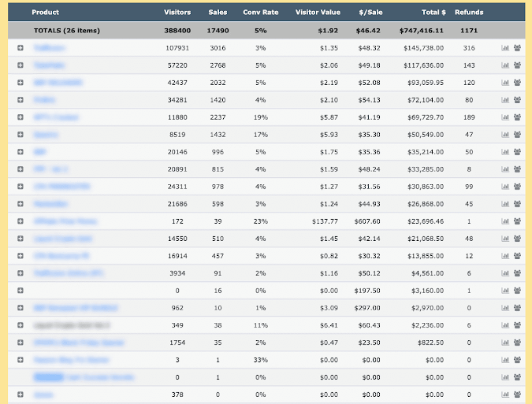Viewport: 532px width, 404px height.
Task: Click the 19% conversion rate cell
Action: (261, 117)
